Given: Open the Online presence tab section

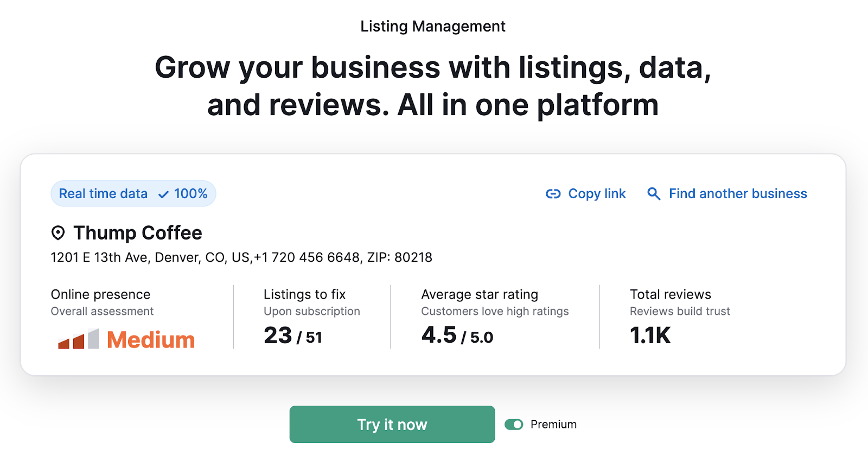Looking at the screenshot, I should click(100, 294).
